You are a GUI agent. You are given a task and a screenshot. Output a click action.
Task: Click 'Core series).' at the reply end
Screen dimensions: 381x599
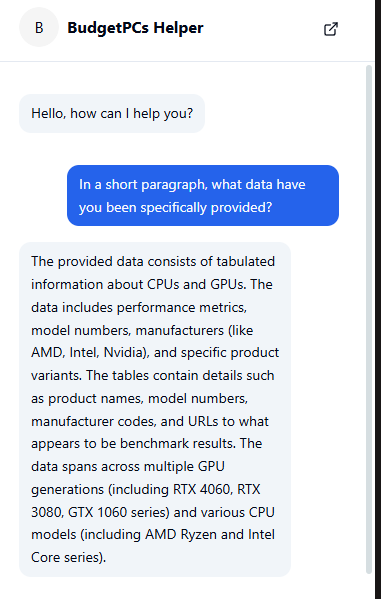[68, 557]
